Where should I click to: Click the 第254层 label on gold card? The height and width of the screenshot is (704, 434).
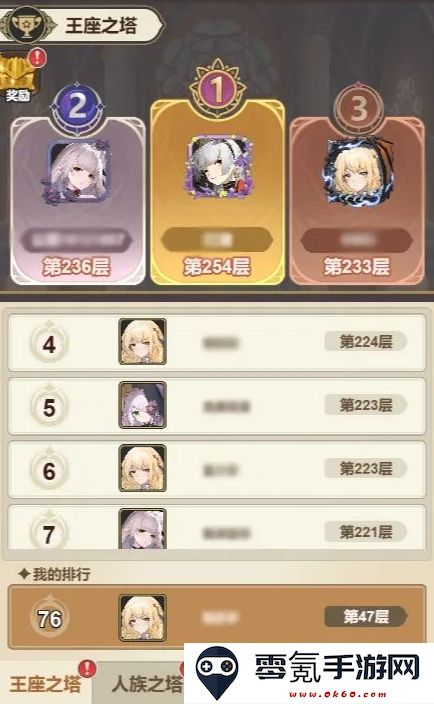pyautogui.click(x=217, y=267)
